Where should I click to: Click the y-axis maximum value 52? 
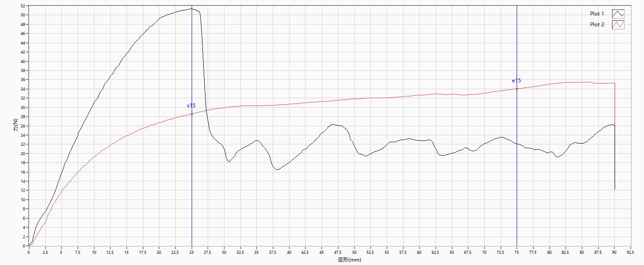(23, 6)
